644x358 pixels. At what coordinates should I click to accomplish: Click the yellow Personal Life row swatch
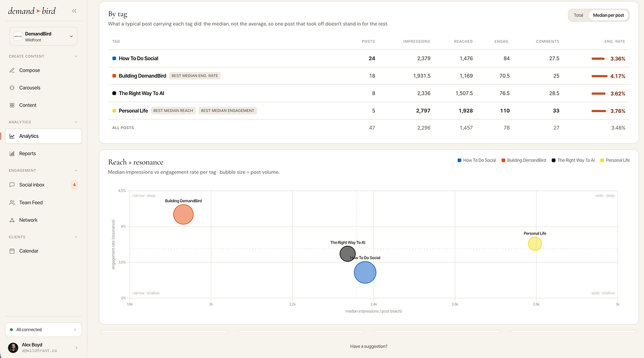click(114, 111)
